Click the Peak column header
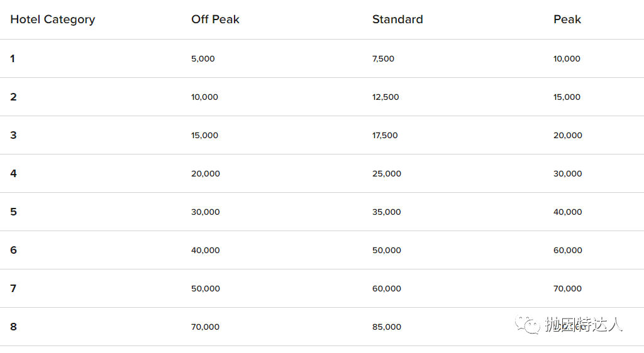This screenshot has width=644, height=353. pyautogui.click(x=567, y=19)
